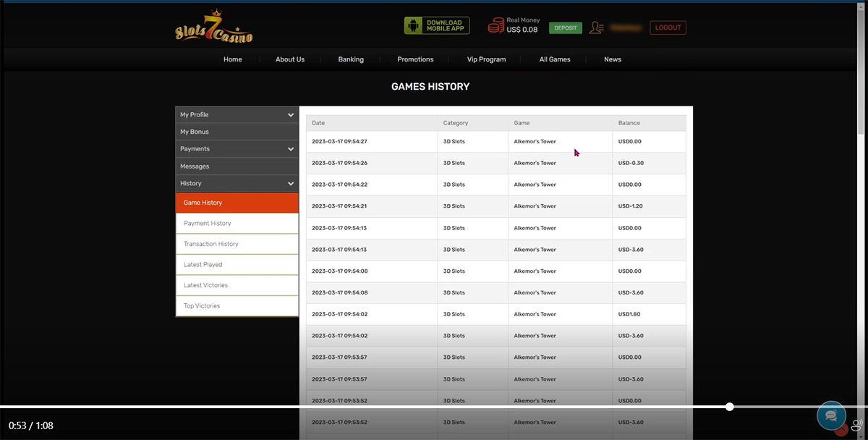Image resolution: width=868 pixels, height=440 pixels.
Task: Open Messages in sidebar
Action: pos(237,166)
